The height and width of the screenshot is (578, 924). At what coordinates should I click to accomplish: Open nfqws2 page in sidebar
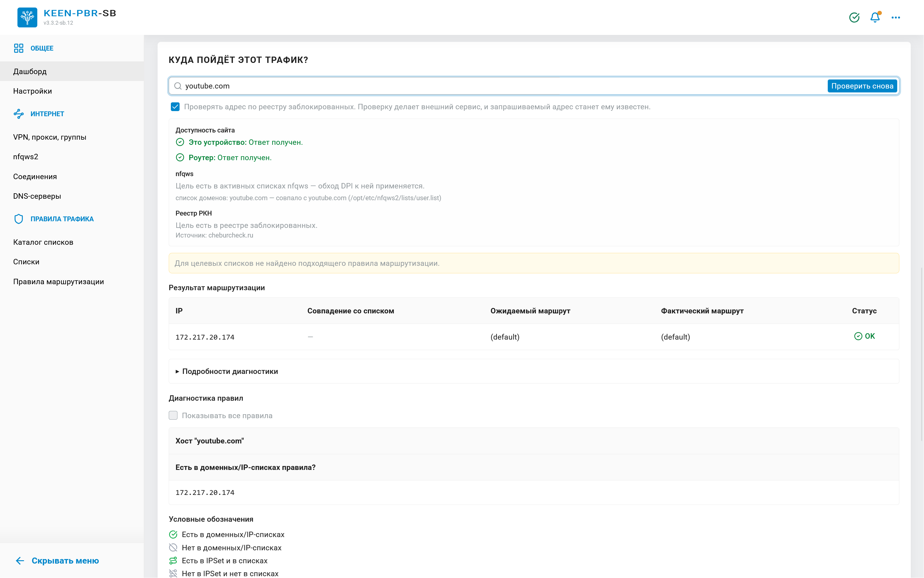72,157
